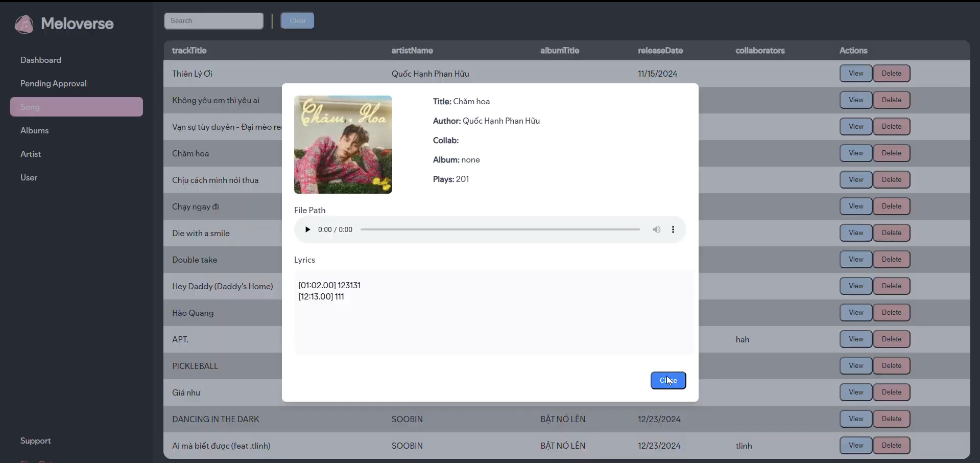Image resolution: width=980 pixels, height=463 pixels.
Task: Open Support from the sidebar
Action: click(36, 441)
